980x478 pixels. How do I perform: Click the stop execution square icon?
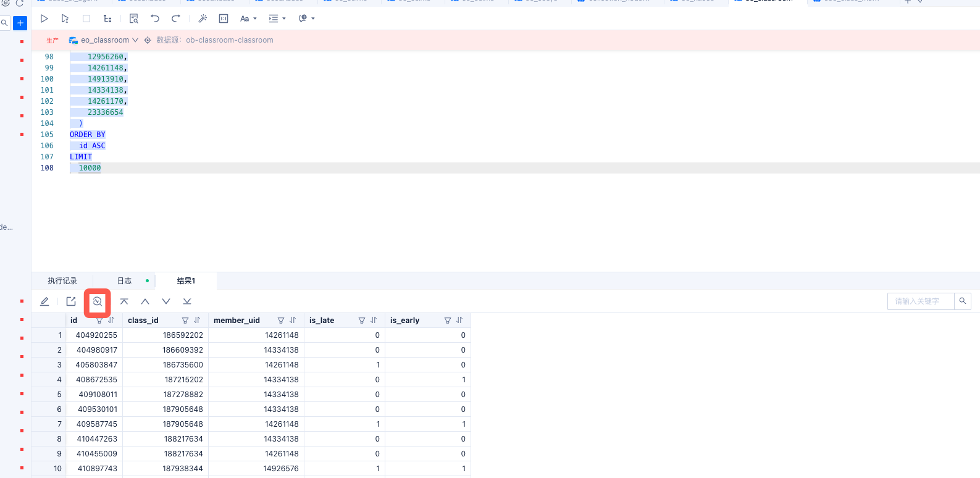86,19
